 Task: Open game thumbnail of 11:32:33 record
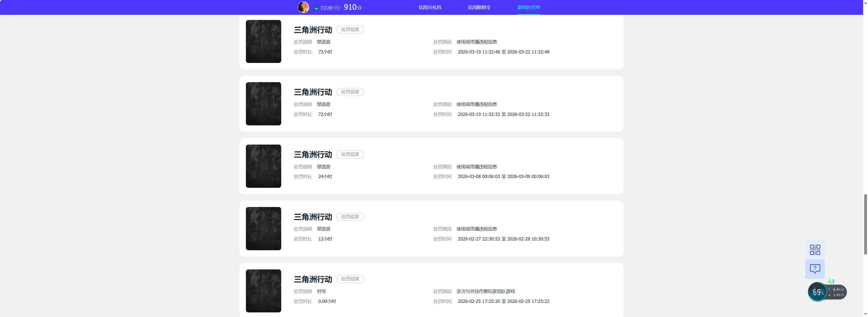[x=263, y=104]
